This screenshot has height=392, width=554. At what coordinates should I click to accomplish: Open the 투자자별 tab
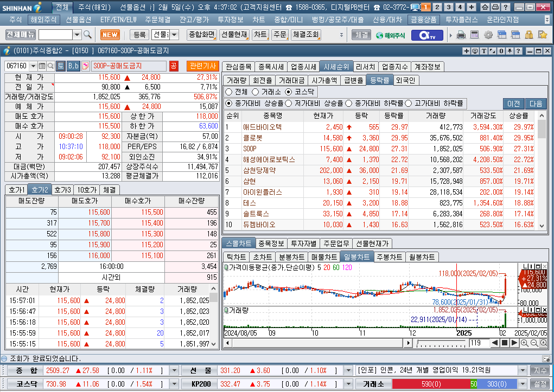click(303, 243)
